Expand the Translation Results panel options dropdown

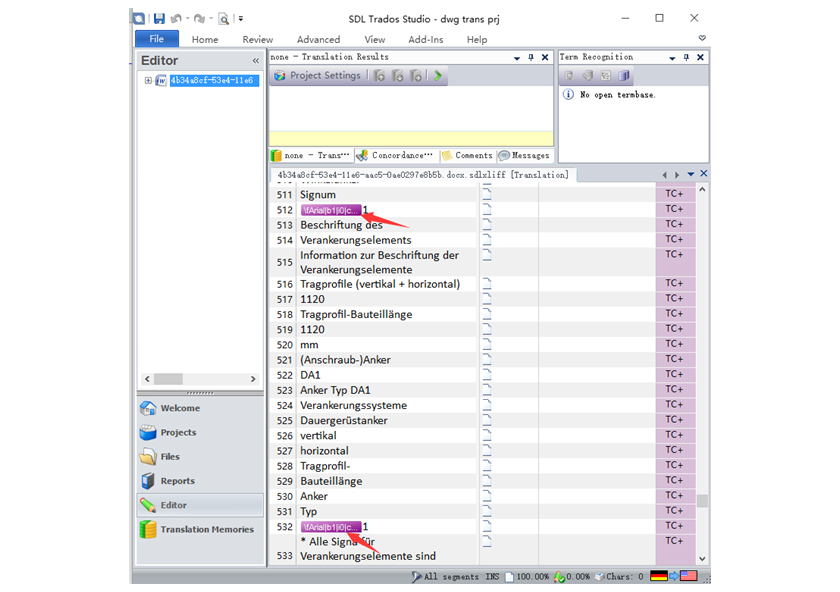(x=515, y=57)
